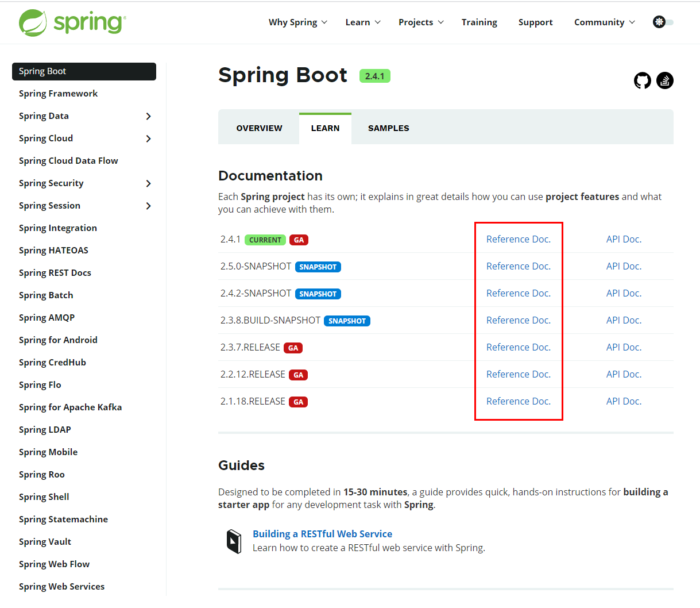Open API Doc. for 2.3.8.BUILD-SNAPSHOT
700x608 pixels.
coord(624,320)
